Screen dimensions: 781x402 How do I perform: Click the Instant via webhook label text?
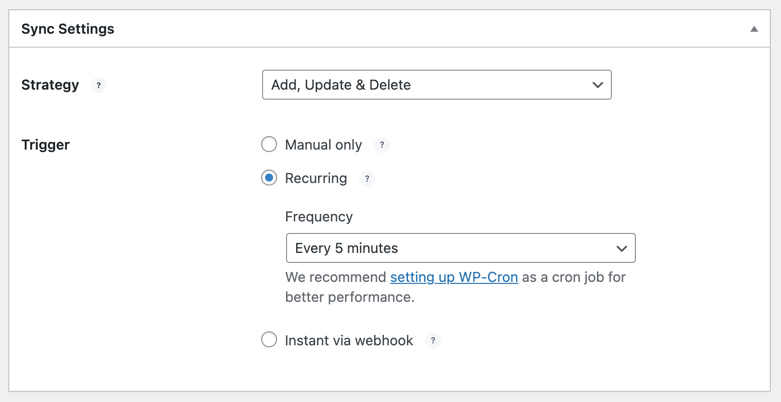(349, 341)
